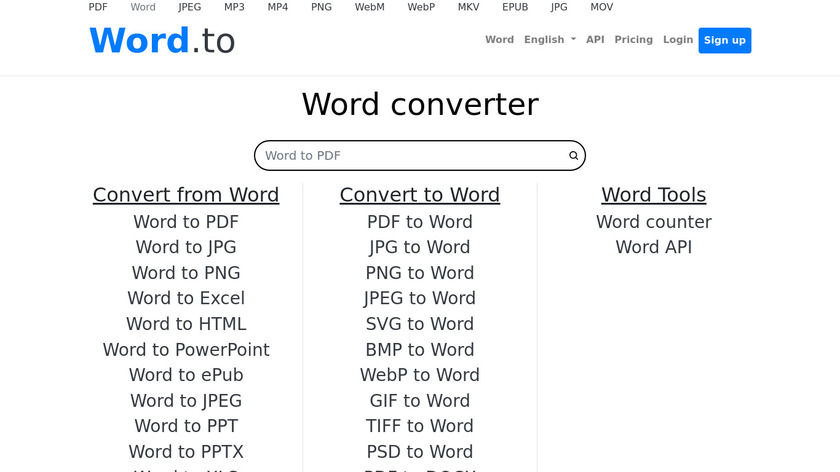Open the Word API tool link
This screenshot has width=840, height=472.
(x=654, y=247)
